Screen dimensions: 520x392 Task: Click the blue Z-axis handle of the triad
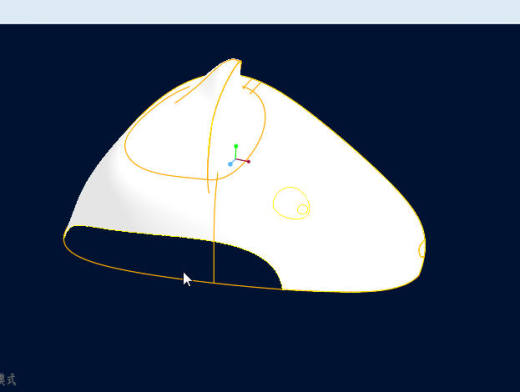(x=230, y=164)
